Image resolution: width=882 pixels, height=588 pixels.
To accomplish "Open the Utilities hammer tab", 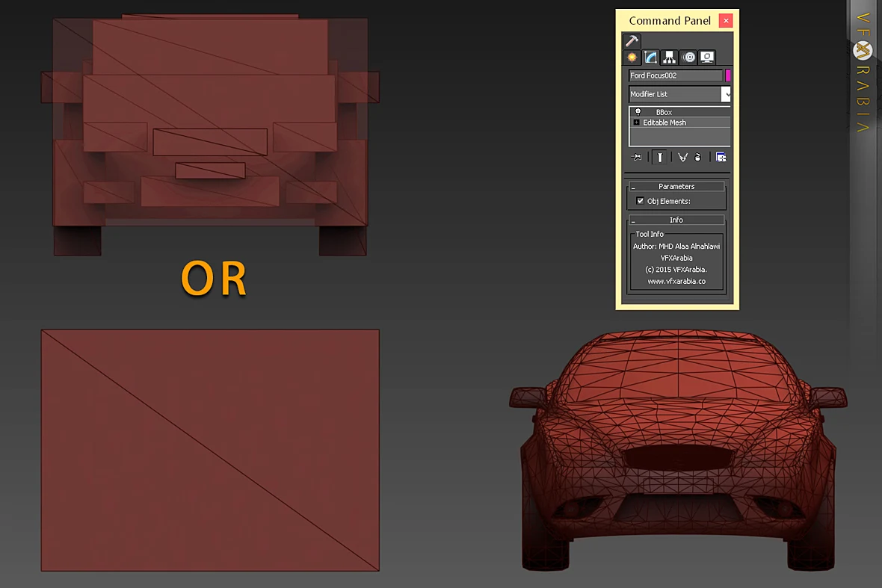I will coord(632,40).
